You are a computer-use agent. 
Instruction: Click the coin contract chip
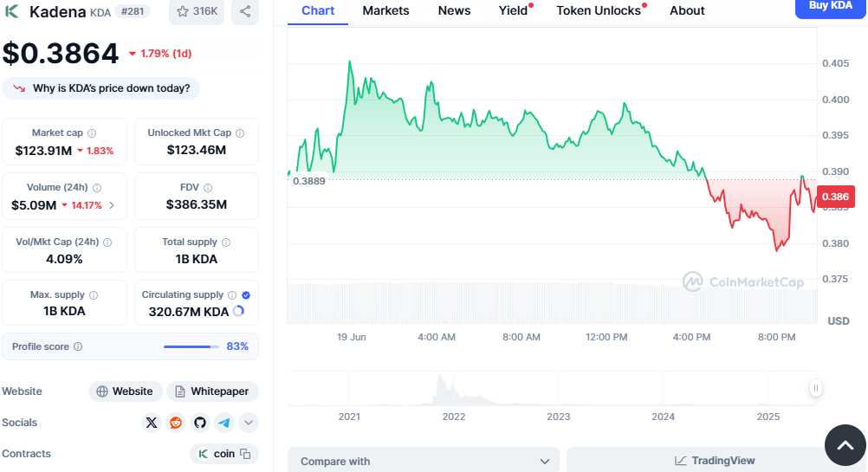pos(223,454)
